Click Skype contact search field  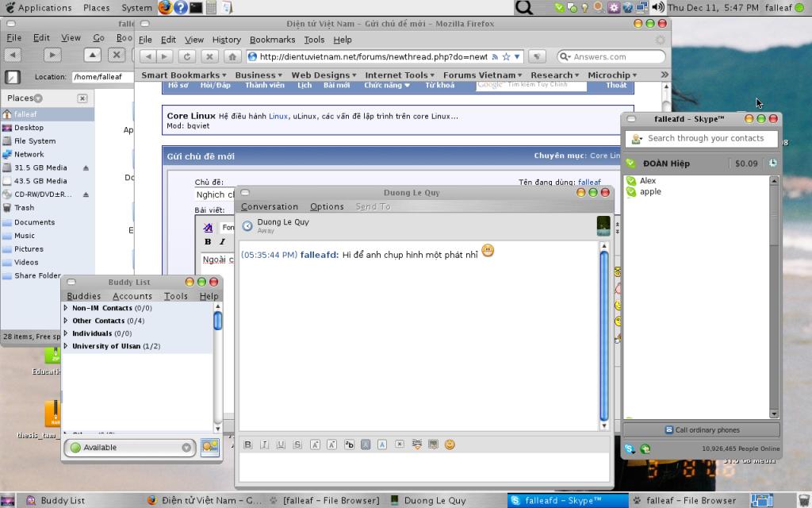point(701,138)
